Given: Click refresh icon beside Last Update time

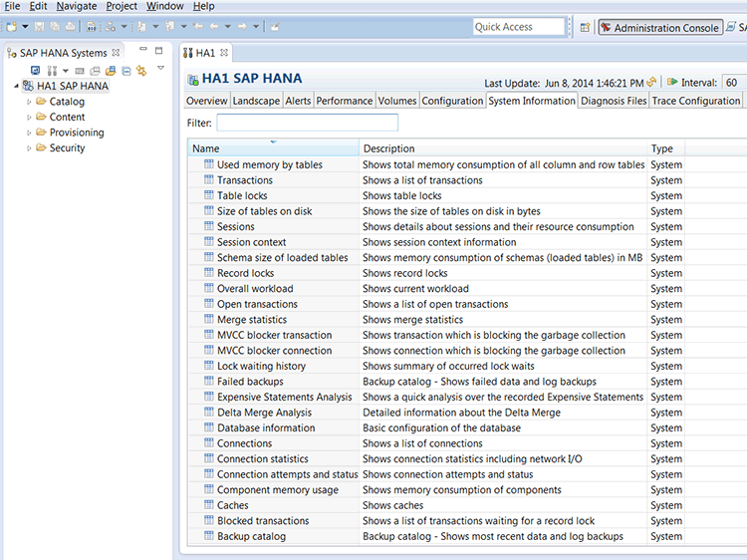Looking at the screenshot, I should click(x=652, y=83).
